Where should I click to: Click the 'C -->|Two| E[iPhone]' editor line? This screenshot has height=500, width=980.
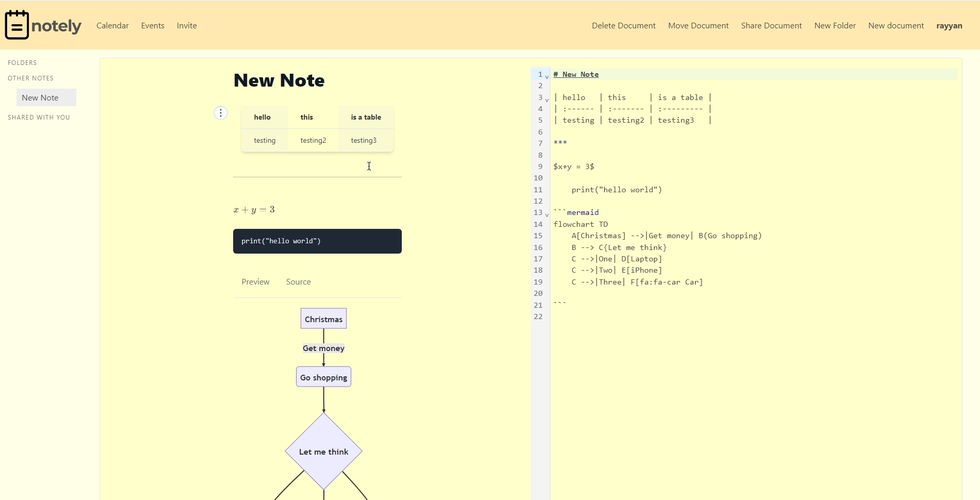617,270
